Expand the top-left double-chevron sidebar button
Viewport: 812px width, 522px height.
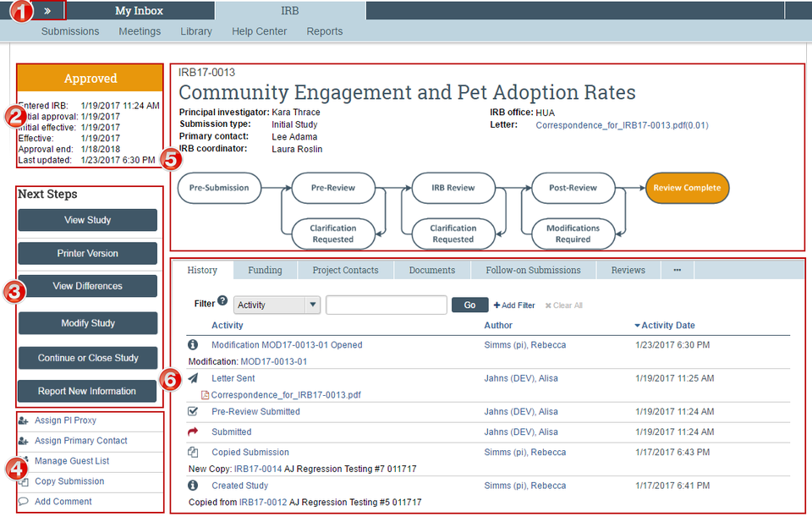47,11
